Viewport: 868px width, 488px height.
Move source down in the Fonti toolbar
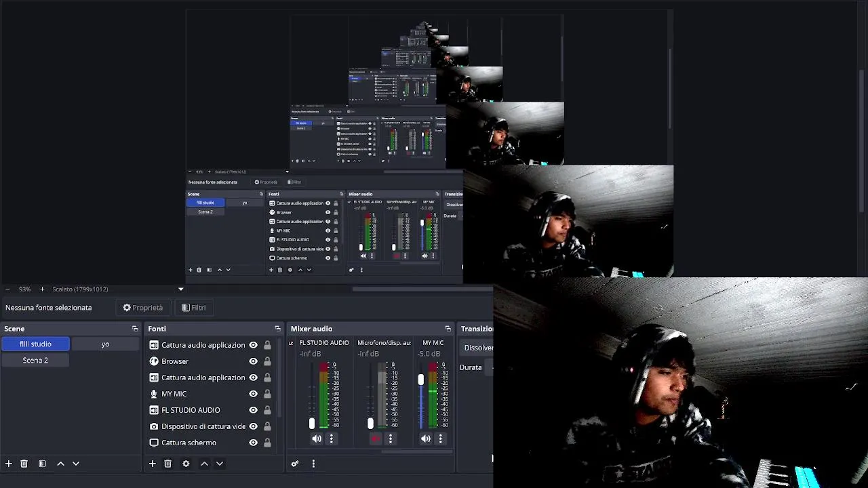pos(220,464)
